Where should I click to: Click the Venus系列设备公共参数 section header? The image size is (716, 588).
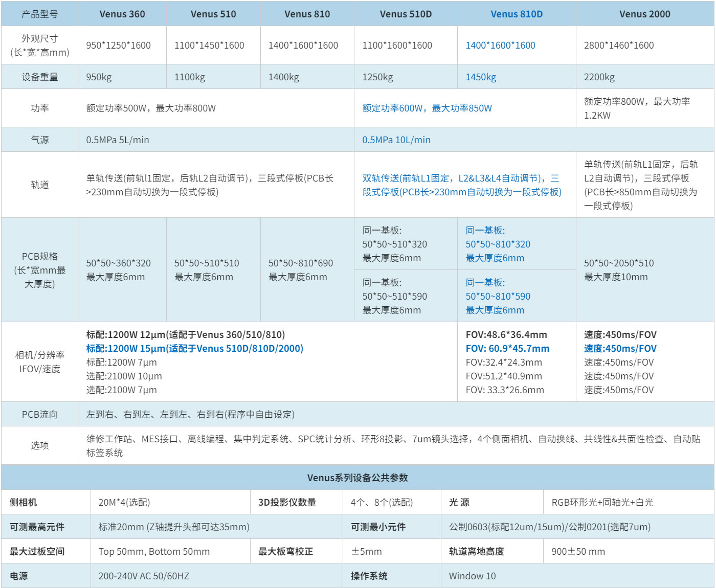pyautogui.click(x=357, y=478)
